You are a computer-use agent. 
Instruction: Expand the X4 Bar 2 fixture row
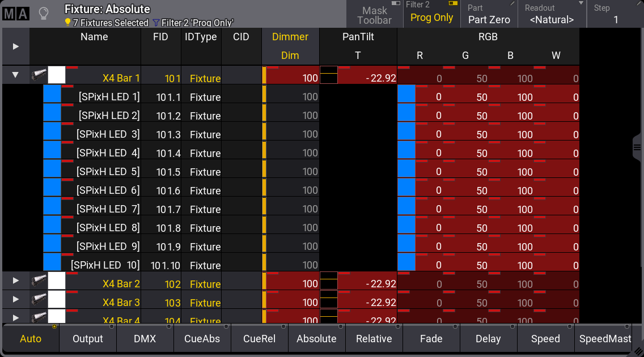coord(15,280)
